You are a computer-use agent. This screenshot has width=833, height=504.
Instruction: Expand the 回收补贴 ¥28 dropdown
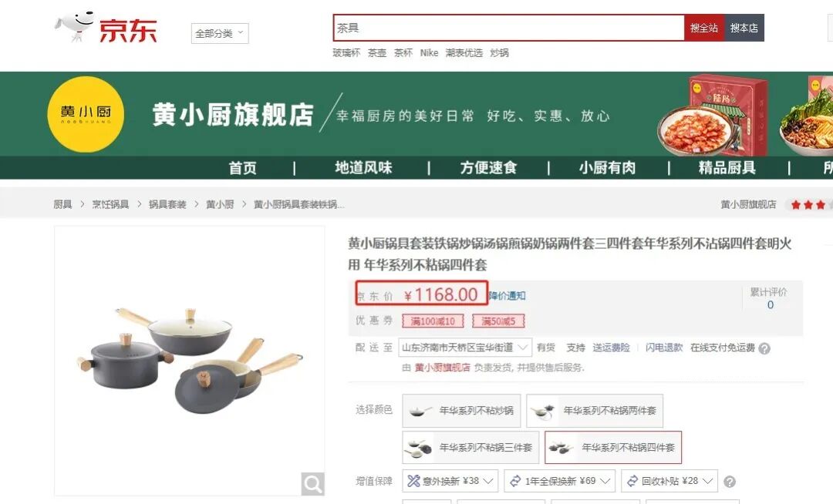(669, 481)
